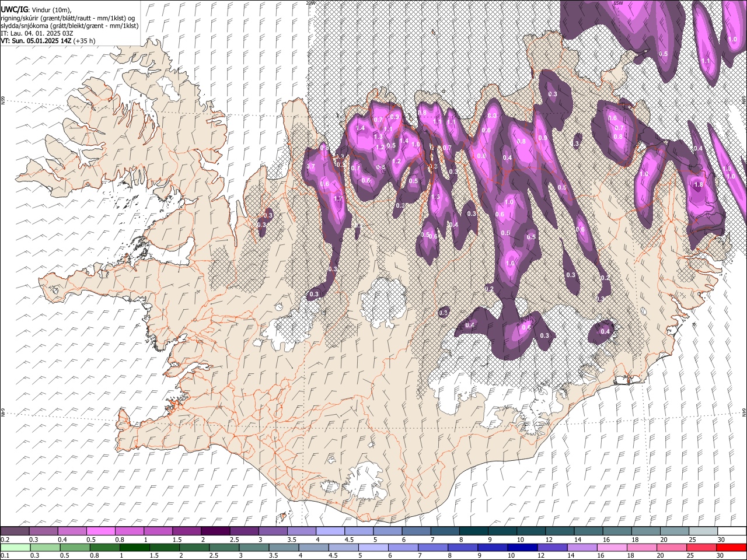747x560 pixels.
Task: Select the darkest green 1–1.5 rain legend swatch
Action: (135, 547)
